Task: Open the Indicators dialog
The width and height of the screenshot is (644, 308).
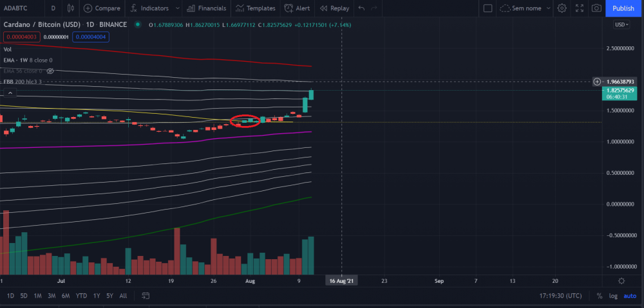Action: (x=149, y=8)
